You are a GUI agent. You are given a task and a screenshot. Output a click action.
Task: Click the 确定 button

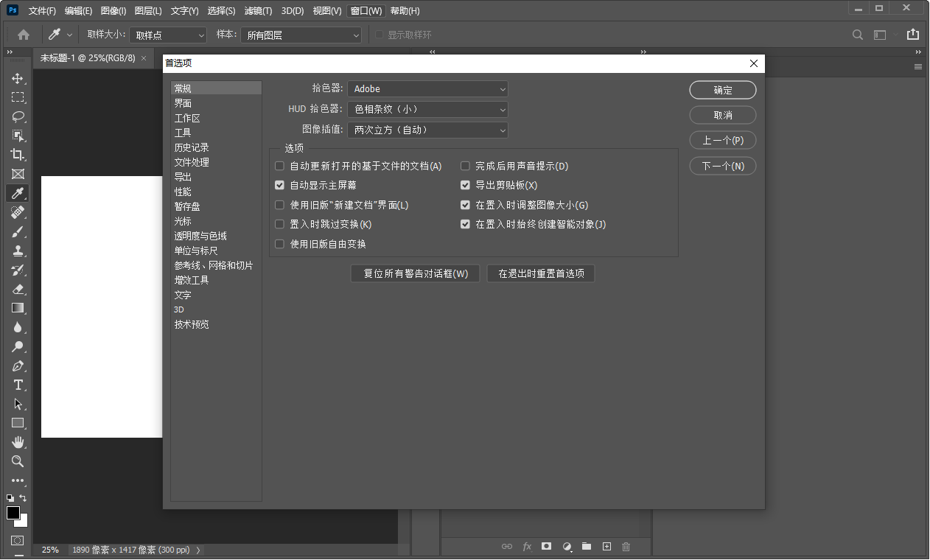point(722,90)
